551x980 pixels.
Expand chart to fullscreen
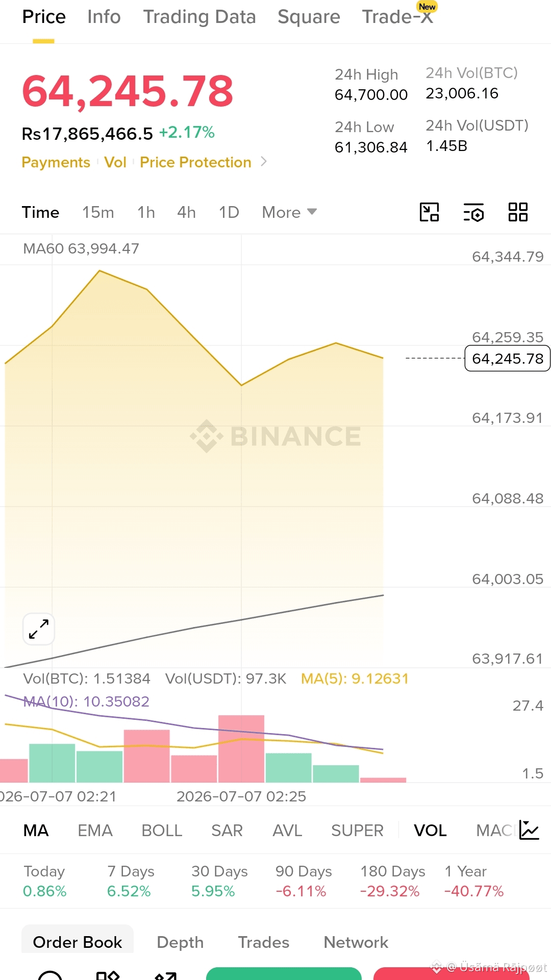pos(39,629)
